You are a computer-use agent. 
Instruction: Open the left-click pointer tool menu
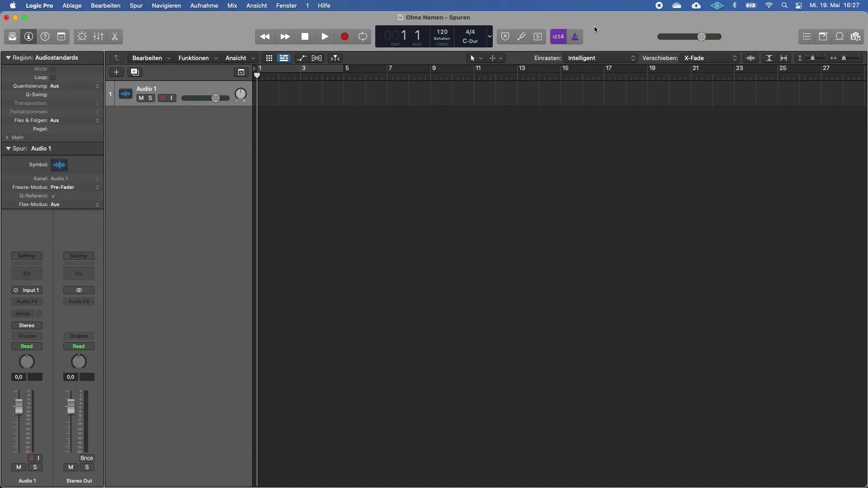(x=476, y=58)
